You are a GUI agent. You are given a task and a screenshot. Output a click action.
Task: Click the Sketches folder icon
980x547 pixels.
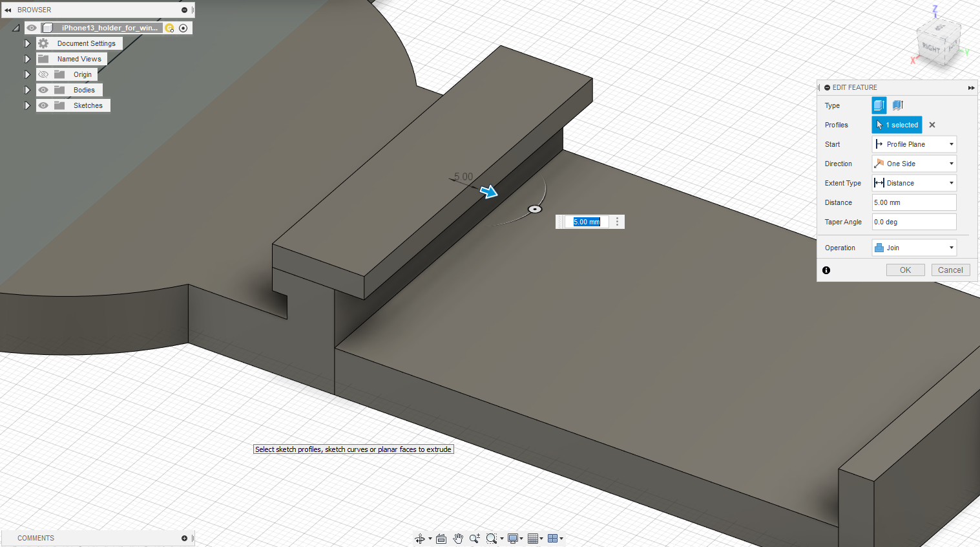pyautogui.click(x=59, y=105)
